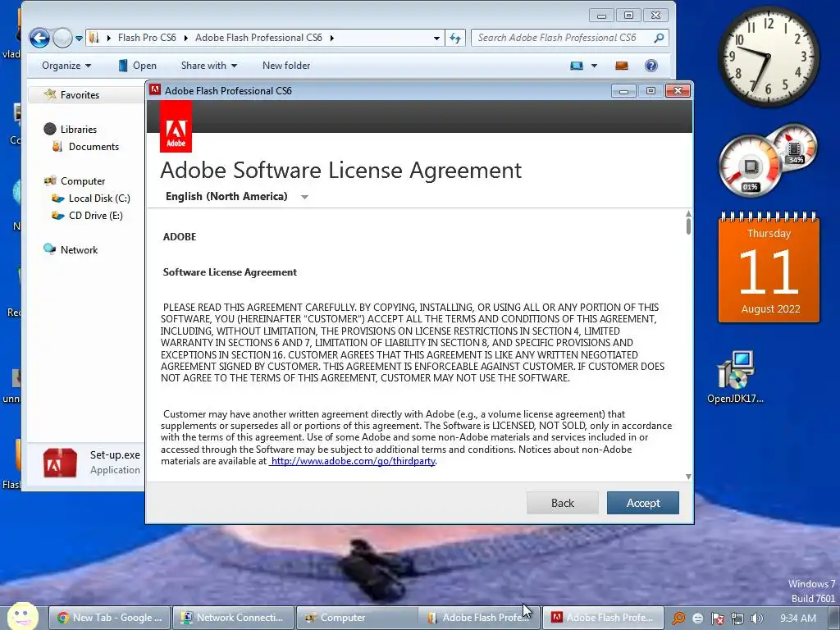
Task: Expand the arrow after Adobe Flash Professional CS6 breadcrumb
Action: (x=332, y=38)
